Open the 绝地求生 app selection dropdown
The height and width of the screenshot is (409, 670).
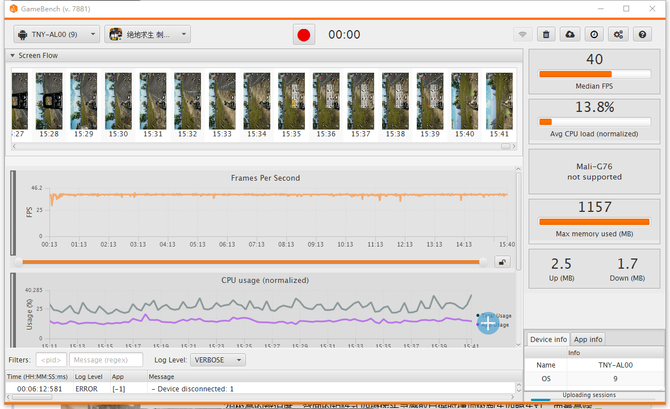pyautogui.click(x=152, y=34)
